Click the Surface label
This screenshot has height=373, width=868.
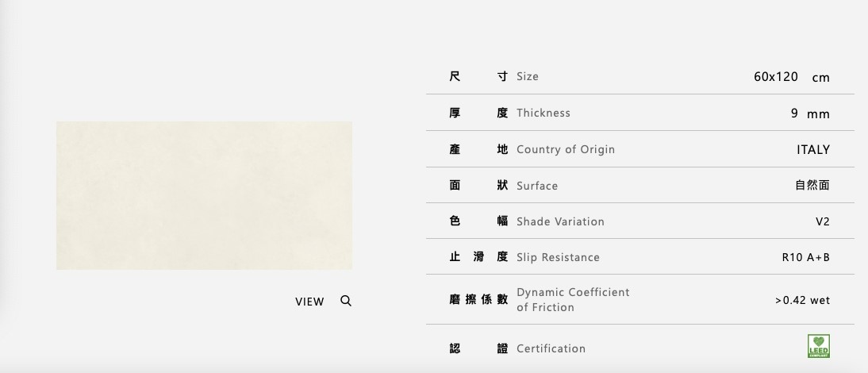[x=536, y=186]
